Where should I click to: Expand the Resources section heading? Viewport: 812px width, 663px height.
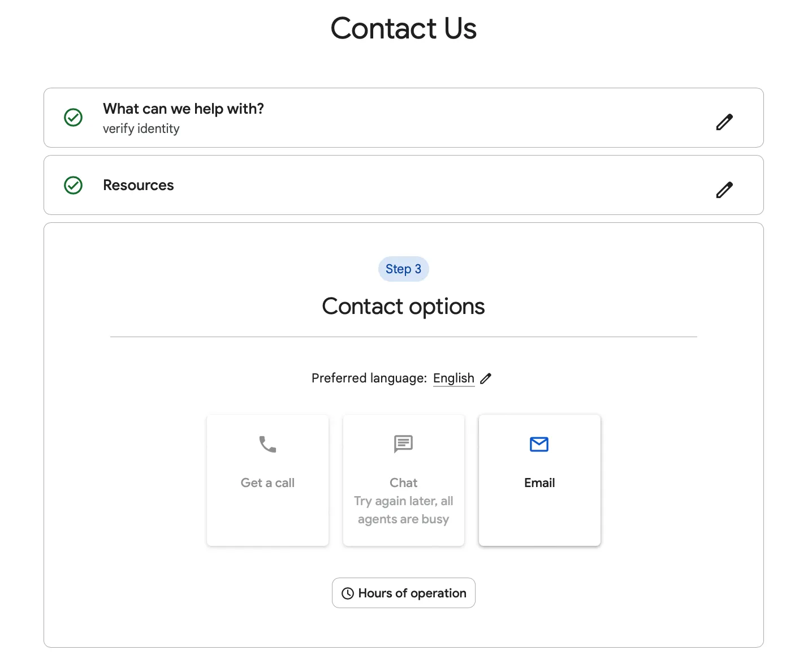139,185
